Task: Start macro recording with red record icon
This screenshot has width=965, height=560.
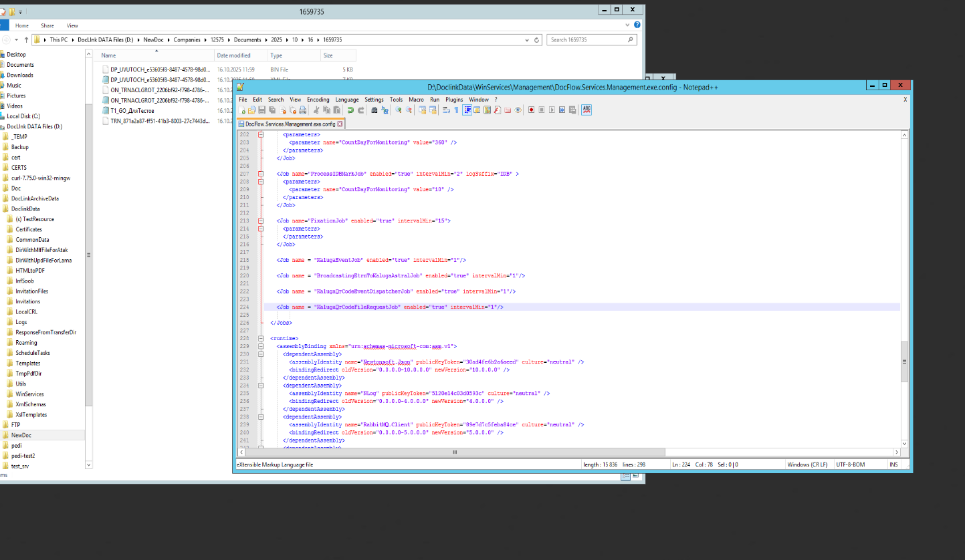Action: coord(531,110)
